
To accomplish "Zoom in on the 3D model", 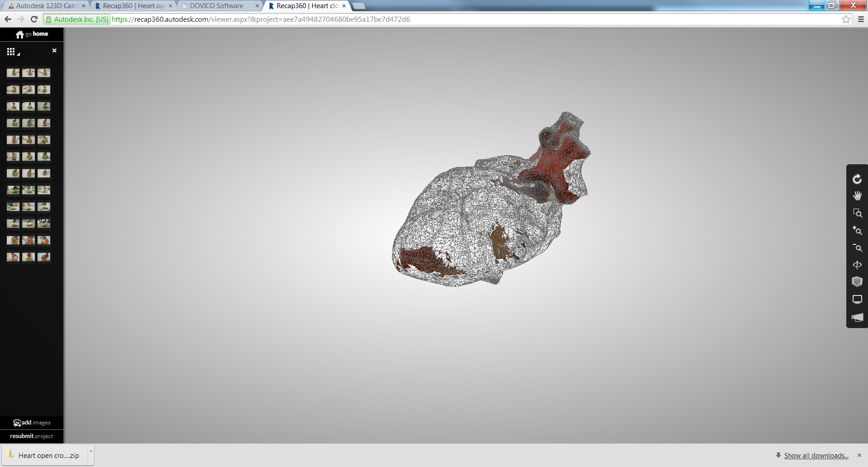I will tap(857, 230).
